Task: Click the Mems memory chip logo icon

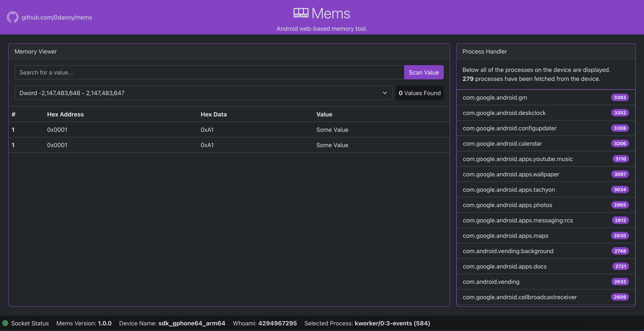Action: [301, 13]
